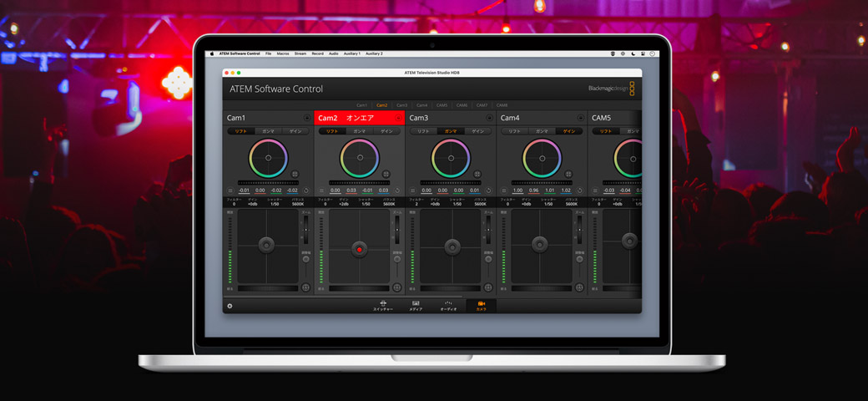The height and width of the screenshot is (401, 868).
Task: Open the Apple menu
Action: tap(211, 53)
